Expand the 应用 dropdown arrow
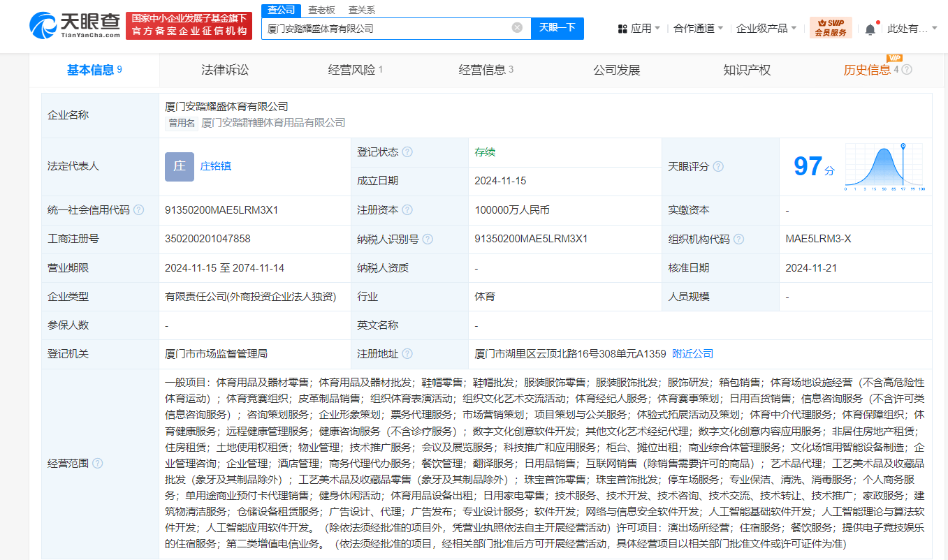The image size is (948, 560). (657, 29)
